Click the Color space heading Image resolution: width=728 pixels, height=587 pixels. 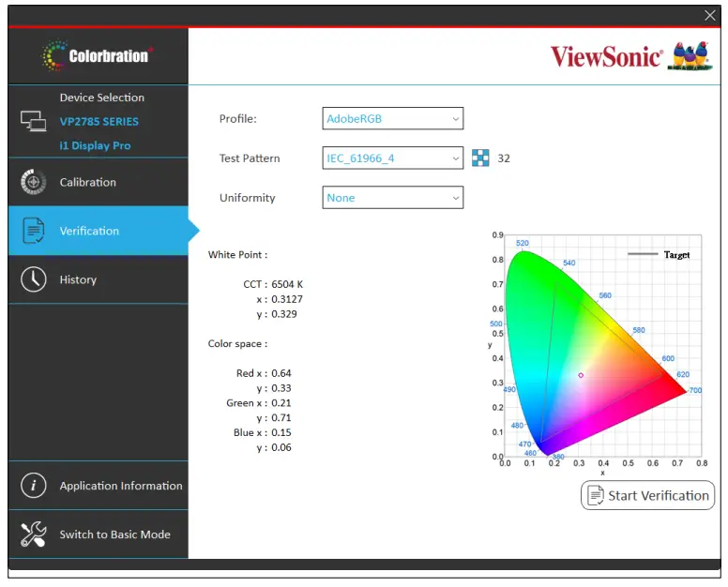[237, 343]
